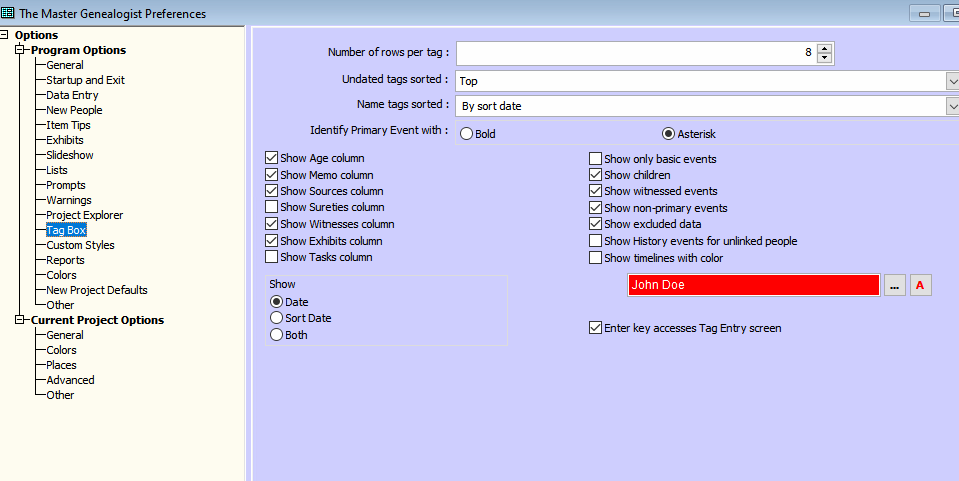
Task: Uncheck the Show Age column checkbox
Action: (x=271, y=158)
